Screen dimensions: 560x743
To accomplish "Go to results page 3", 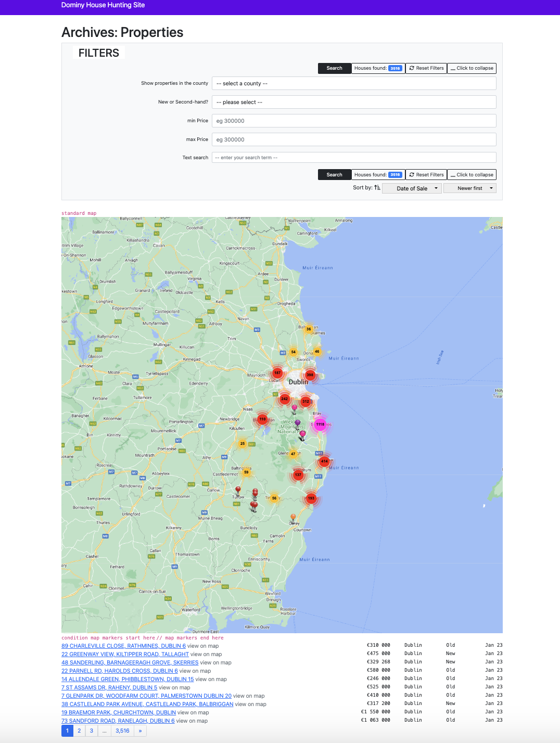I will point(92,731).
